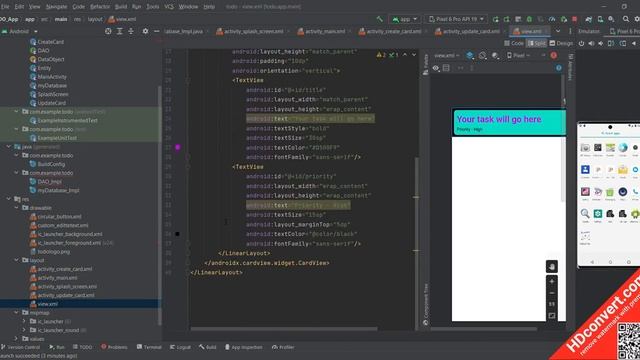Open the Refactor menu

[x=100, y=7]
